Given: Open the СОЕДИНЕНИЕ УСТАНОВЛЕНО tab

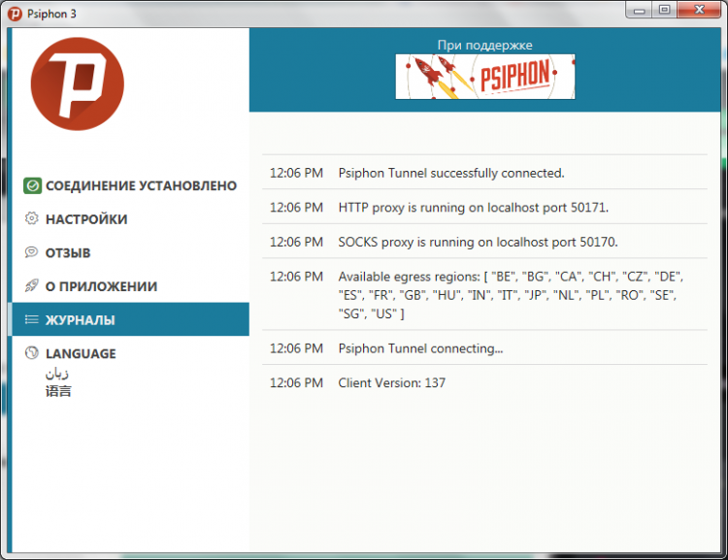Looking at the screenshot, I should [x=141, y=185].
